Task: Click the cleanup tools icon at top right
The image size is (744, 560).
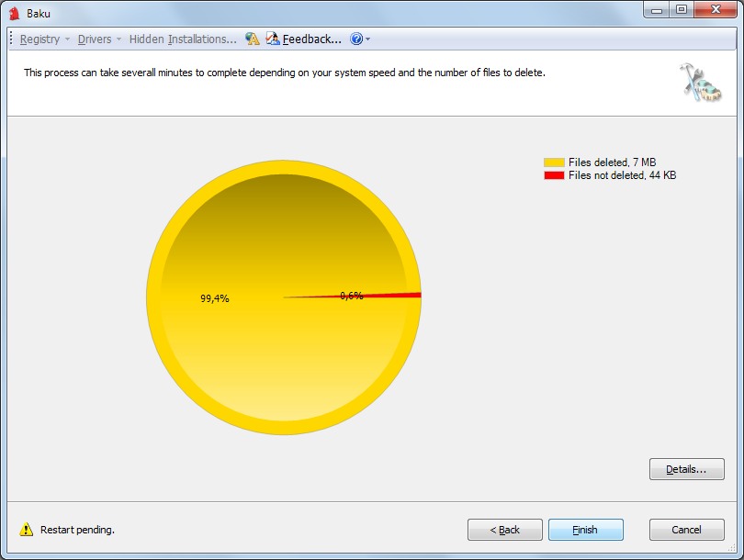Action: coord(700,82)
